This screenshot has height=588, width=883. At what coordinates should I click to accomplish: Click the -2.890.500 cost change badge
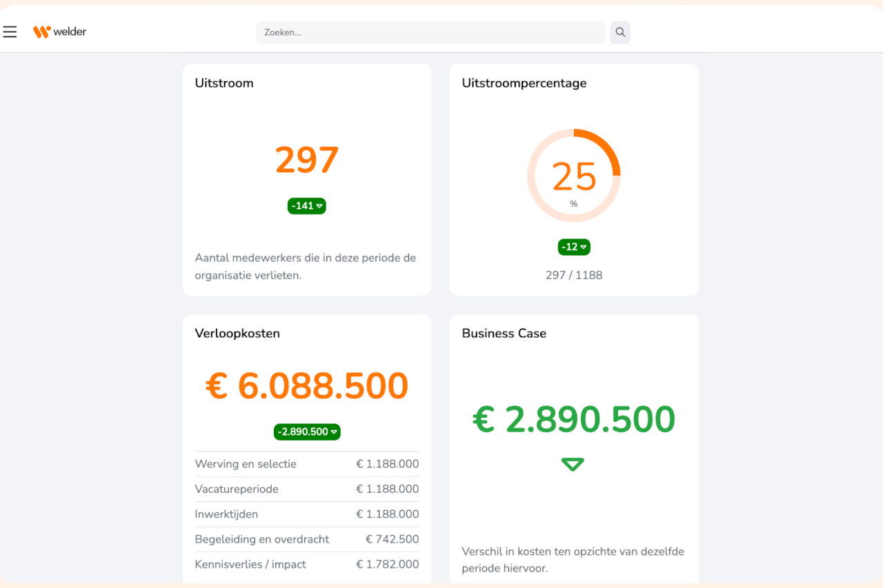[307, 432]
